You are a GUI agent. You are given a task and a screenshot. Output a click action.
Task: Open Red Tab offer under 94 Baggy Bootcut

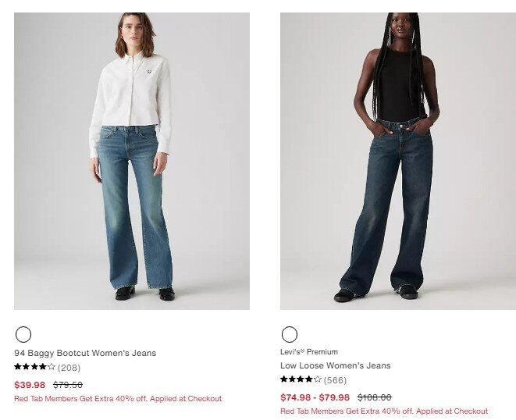[x=118, y=399]
